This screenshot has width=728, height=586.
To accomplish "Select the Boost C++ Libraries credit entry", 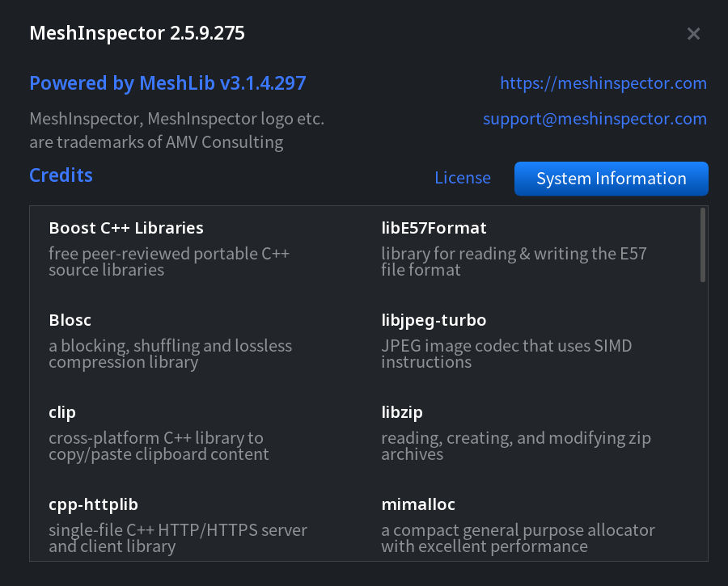I will click(126, 228).
